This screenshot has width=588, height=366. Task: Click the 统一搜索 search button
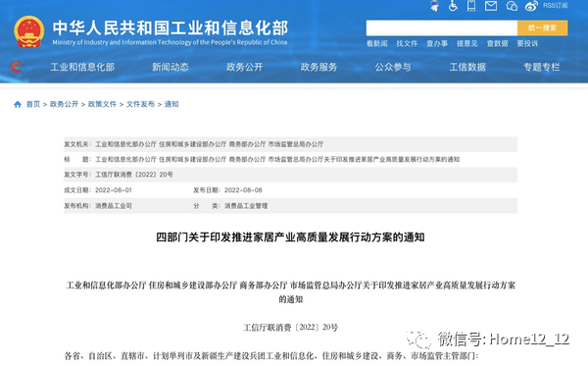click(x=542, y=28)
